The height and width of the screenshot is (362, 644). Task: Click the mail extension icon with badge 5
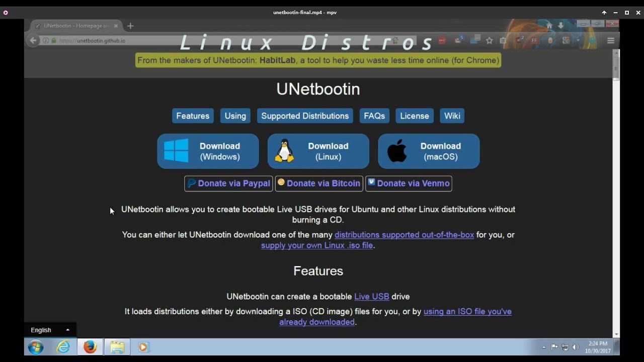pyautogui.click(x=459, y=39)
